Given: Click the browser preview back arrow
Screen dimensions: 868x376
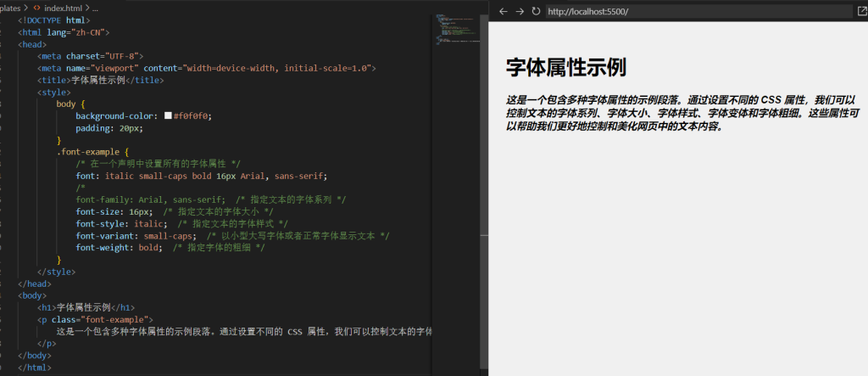Looking at the screenshot, I should tap(504, 11).
